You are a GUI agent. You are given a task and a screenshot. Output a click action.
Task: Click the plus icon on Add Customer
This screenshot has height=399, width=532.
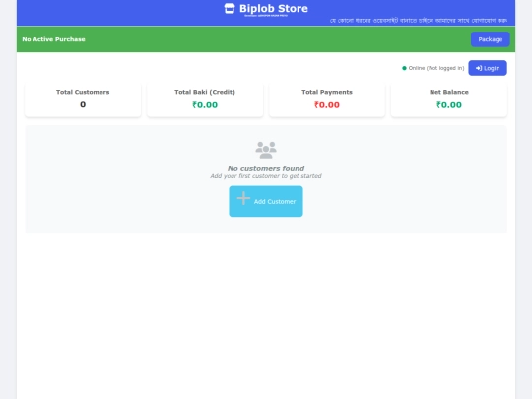(x=243, y=198)
